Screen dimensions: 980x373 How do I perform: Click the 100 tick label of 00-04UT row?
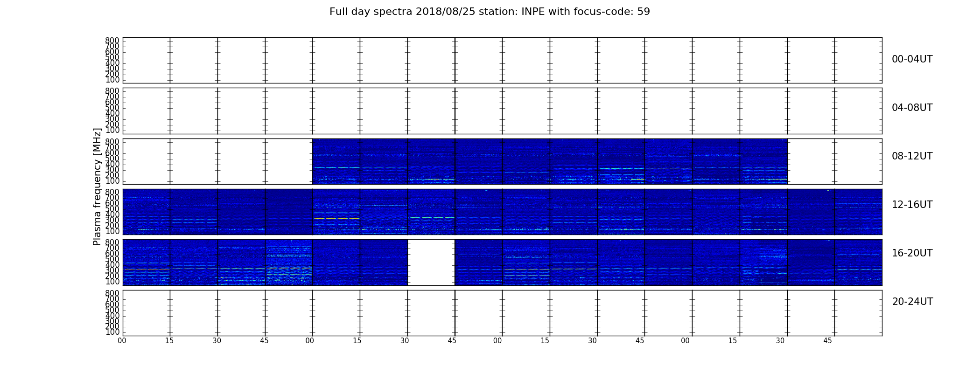click(x=112, y=80)
